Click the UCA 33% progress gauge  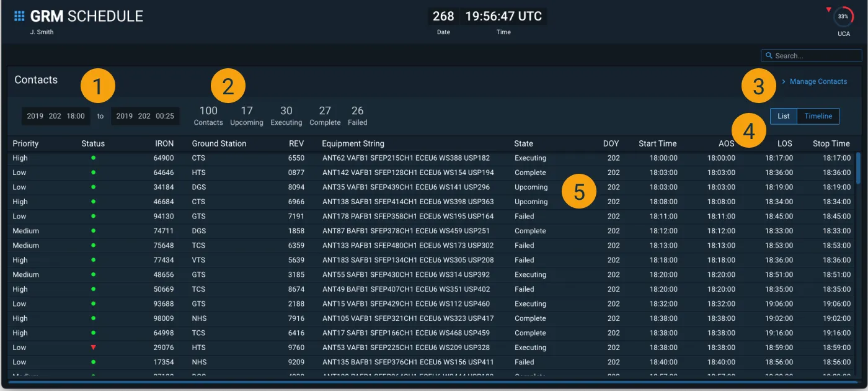pos(843,17)
